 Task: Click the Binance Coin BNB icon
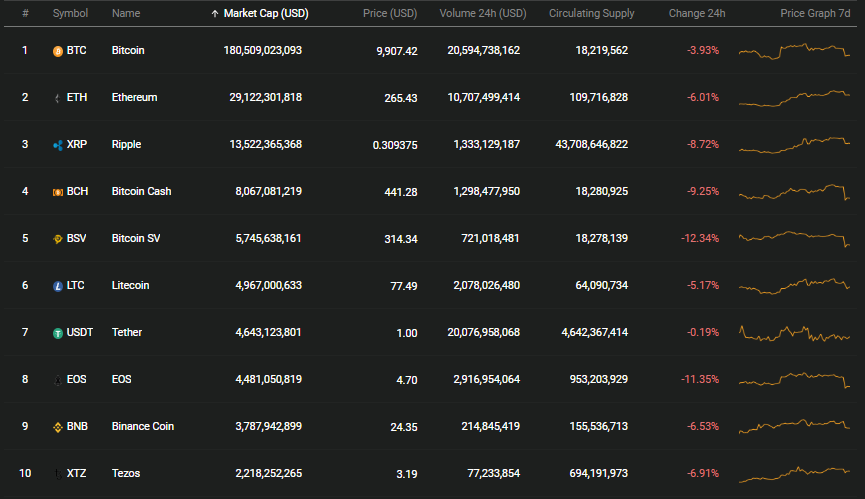click(x=57, y=427)
